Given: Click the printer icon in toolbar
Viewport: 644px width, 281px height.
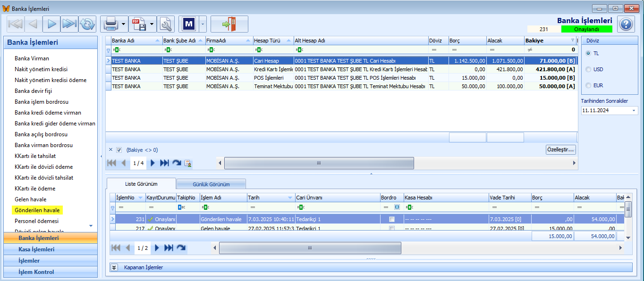Looking at the screenshot, I should coord(110,24).
